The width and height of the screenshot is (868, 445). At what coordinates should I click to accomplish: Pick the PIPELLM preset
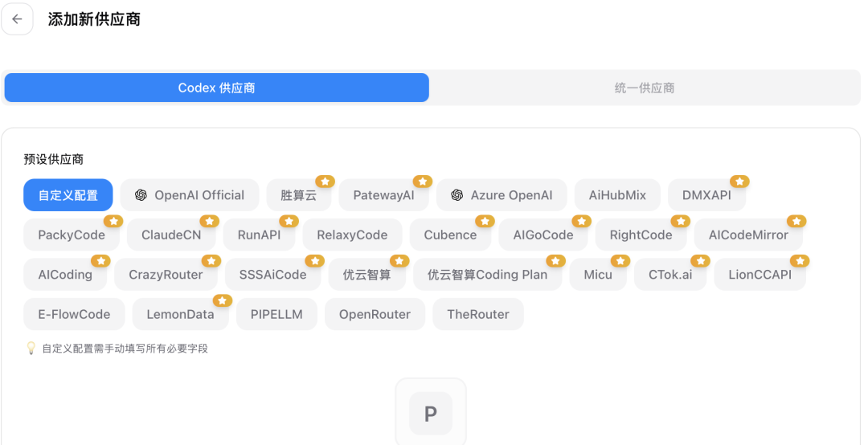point(276,314)
